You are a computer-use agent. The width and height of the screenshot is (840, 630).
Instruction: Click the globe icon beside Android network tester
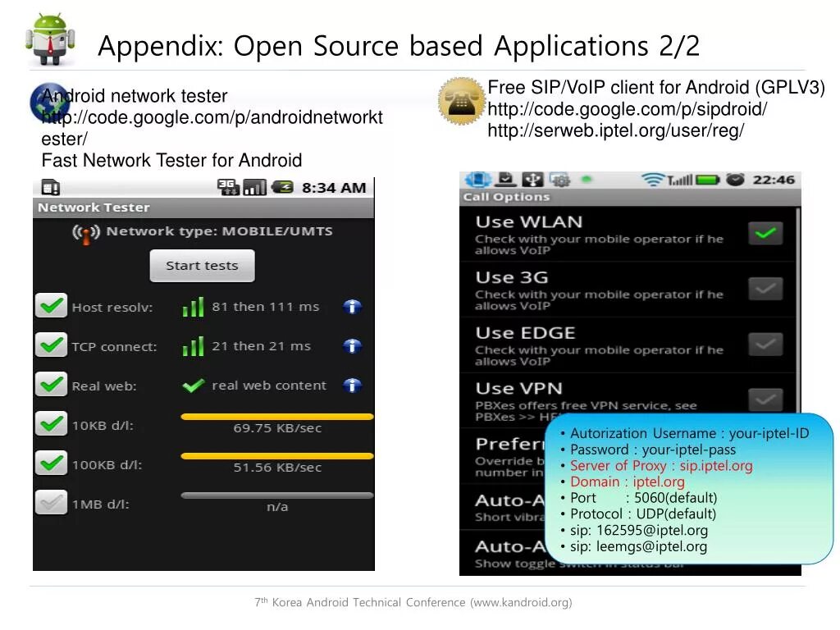(x=49, y=103)
